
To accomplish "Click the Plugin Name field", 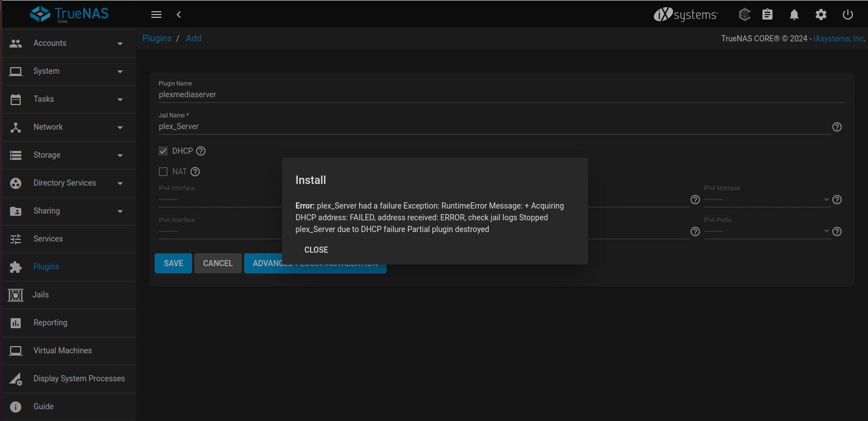I will pos(502,95).
